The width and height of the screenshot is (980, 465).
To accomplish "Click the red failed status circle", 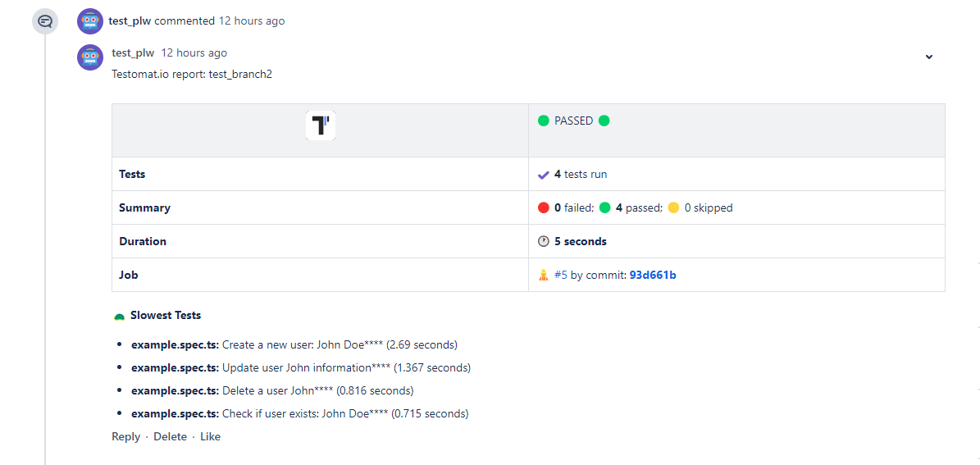I will point(543,208).
